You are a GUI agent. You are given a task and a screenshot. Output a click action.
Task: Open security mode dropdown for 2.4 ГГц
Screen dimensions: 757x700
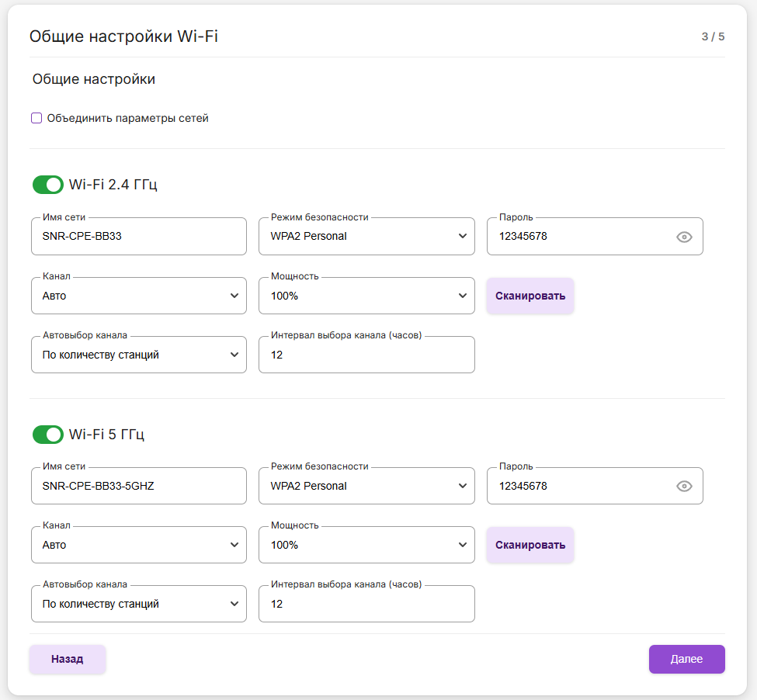coord(366,237)
